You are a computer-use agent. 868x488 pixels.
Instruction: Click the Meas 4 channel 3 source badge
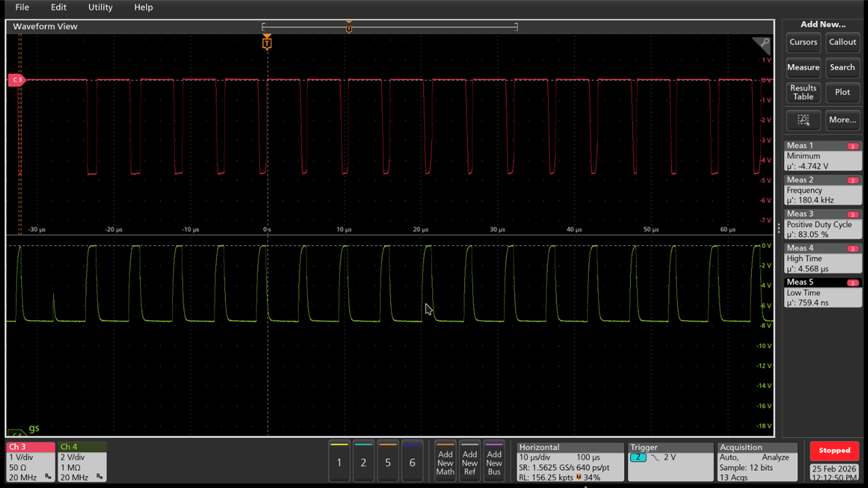tap(853, 248)
